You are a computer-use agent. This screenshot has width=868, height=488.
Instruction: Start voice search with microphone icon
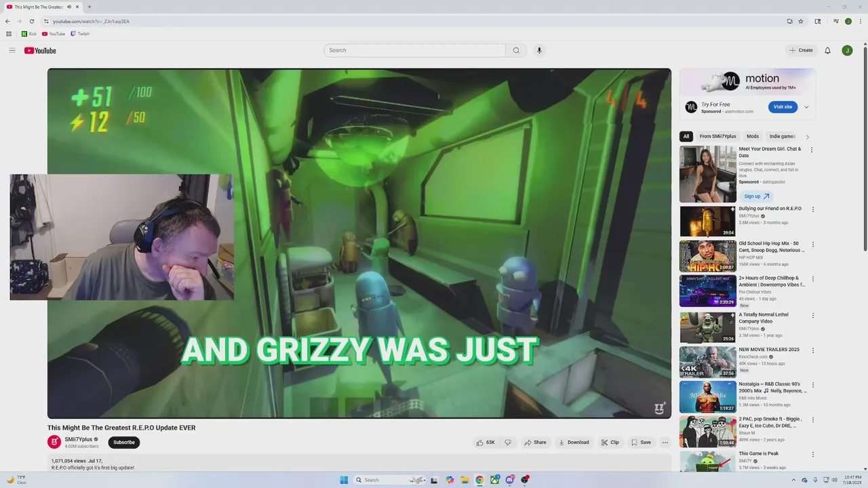tap(539, 50)
